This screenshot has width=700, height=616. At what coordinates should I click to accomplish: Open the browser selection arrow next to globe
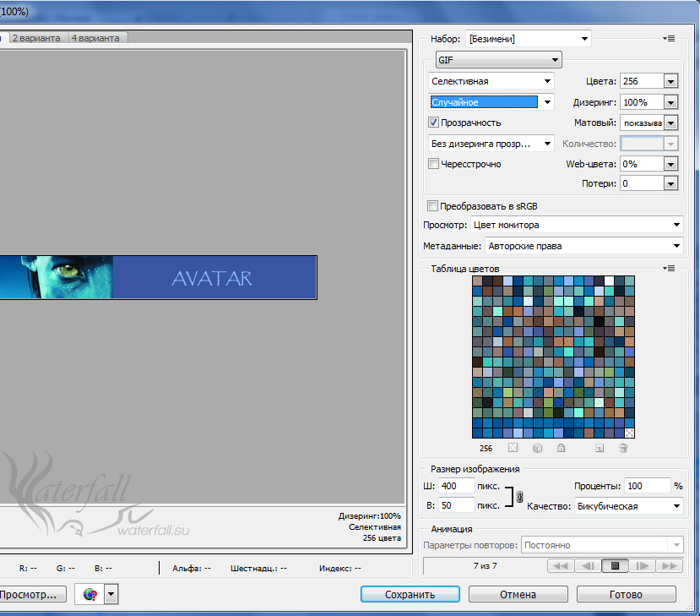(x=111, y=595)
